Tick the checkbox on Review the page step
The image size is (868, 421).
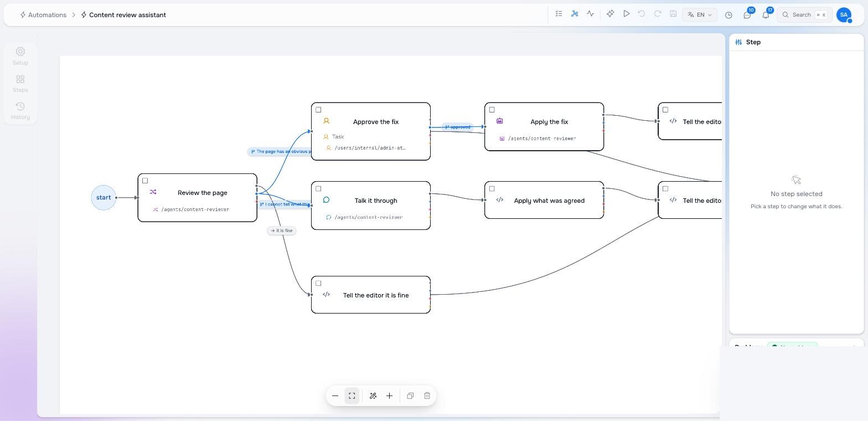tap(145, 181)
